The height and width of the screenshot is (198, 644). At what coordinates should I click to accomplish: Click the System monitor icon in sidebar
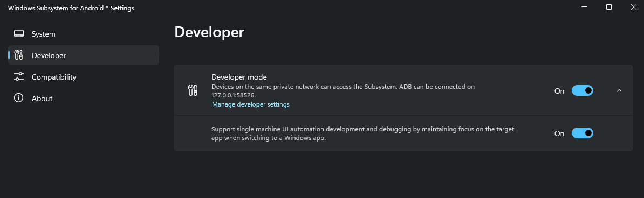pos(19,33)
